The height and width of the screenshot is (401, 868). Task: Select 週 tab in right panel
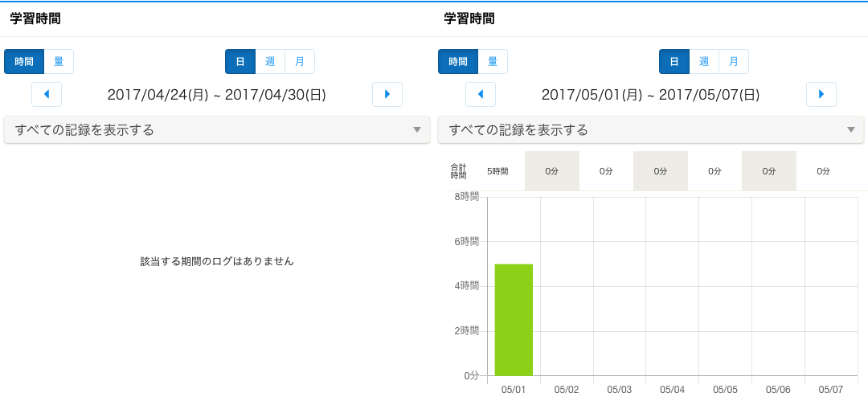click(x=704, y=61)
